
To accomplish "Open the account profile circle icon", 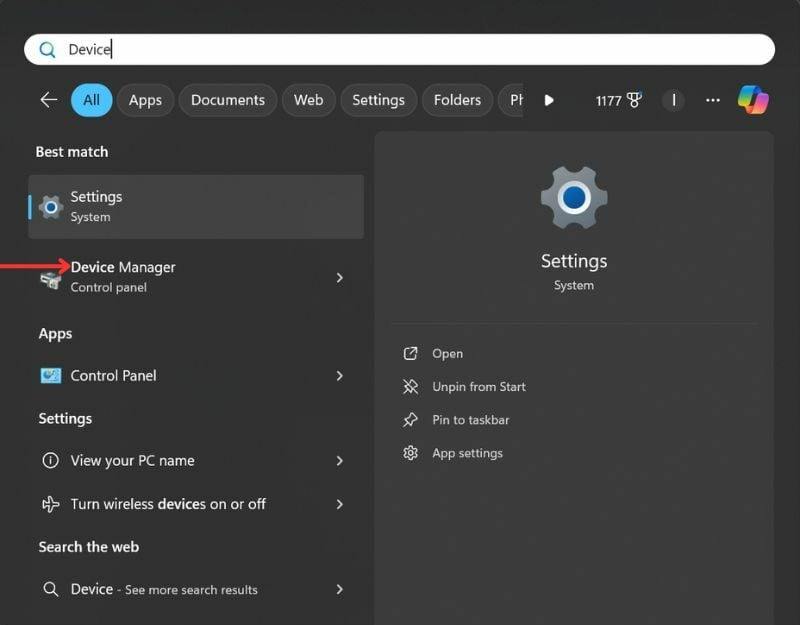I will pos(673,100).
